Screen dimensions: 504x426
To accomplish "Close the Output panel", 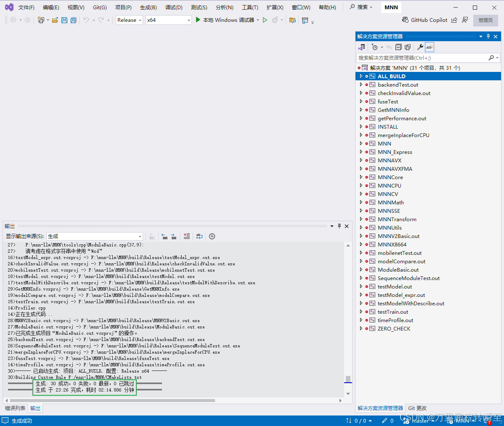I will (347, 226).
